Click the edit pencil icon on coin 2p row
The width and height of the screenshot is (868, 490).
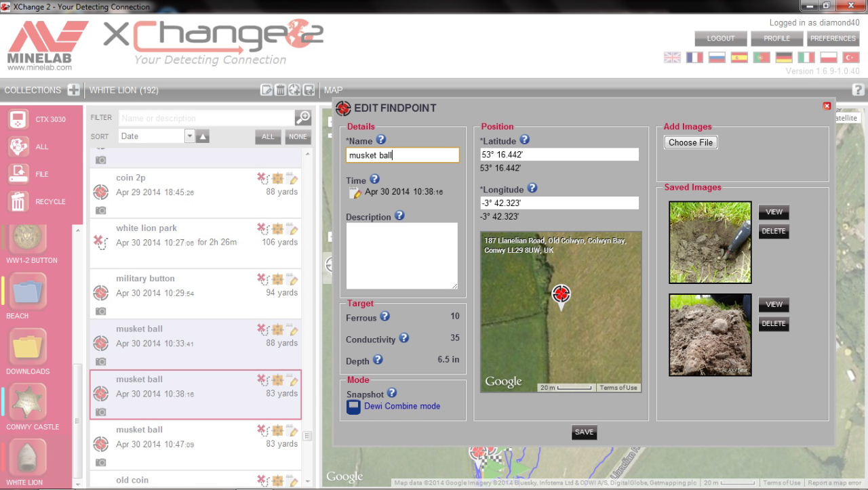[293, 178]
